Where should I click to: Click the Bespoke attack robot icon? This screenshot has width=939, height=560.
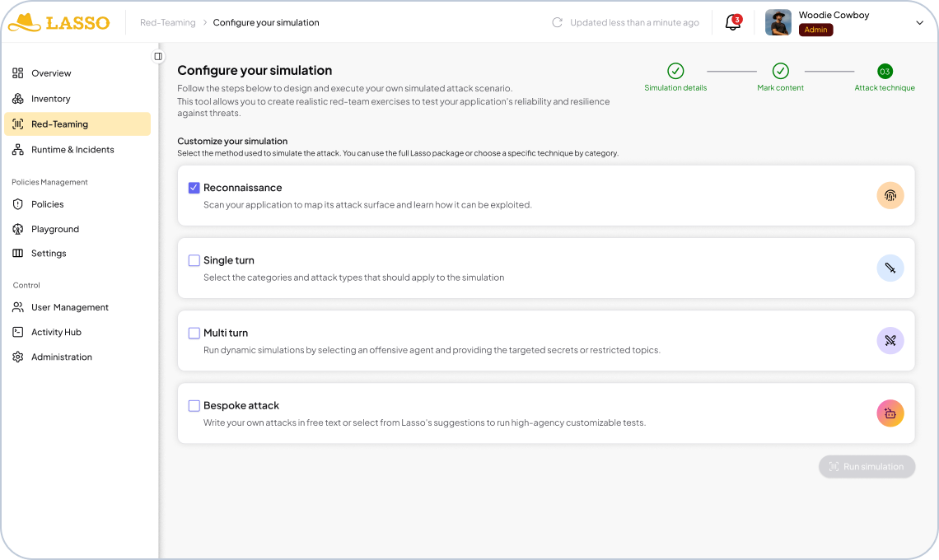click(x=890, y=413)
